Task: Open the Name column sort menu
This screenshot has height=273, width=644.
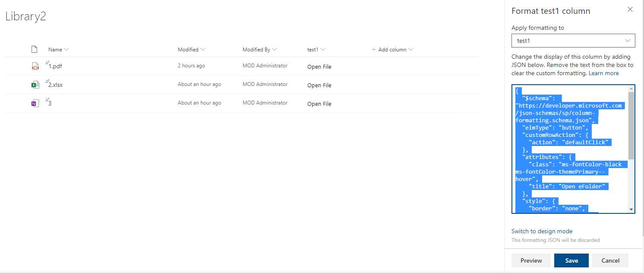Action: point(66,50)
